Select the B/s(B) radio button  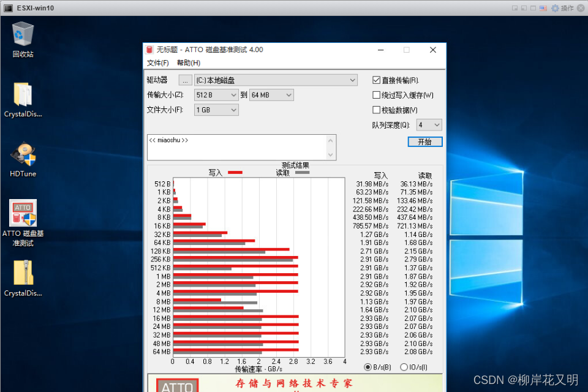pos(368,367)
